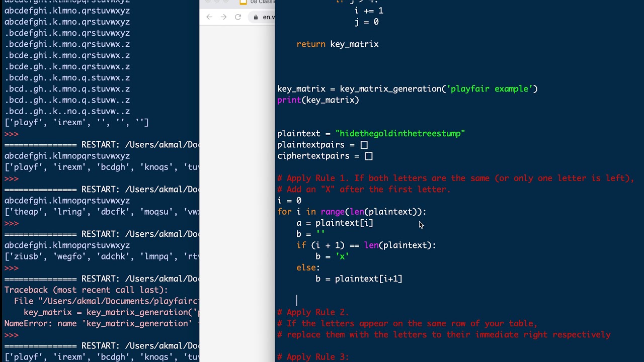This screenshot has height=362, width=644.
Task: Click the "hidethegoldinthetreestump" string
Action: pyautogui.click(x=400, y=134)
